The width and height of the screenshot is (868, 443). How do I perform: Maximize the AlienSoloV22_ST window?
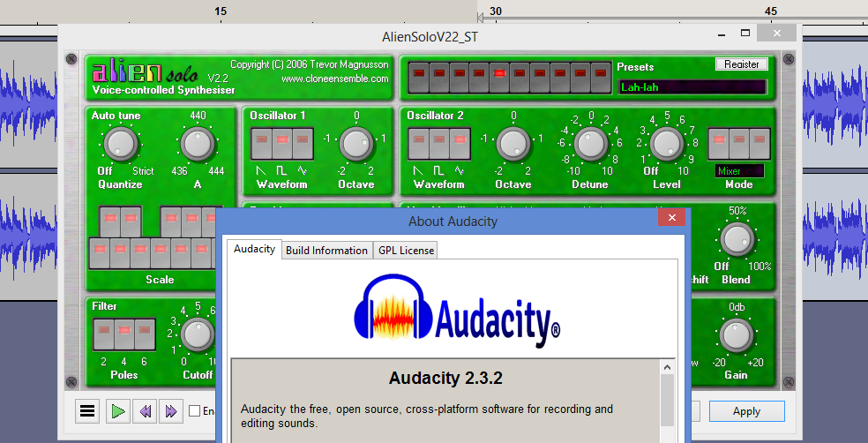745,34
